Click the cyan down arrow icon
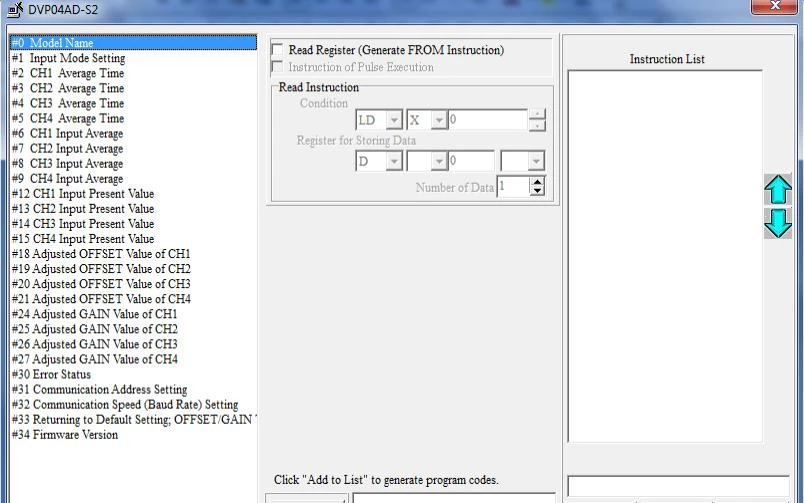 coord(777,222)
